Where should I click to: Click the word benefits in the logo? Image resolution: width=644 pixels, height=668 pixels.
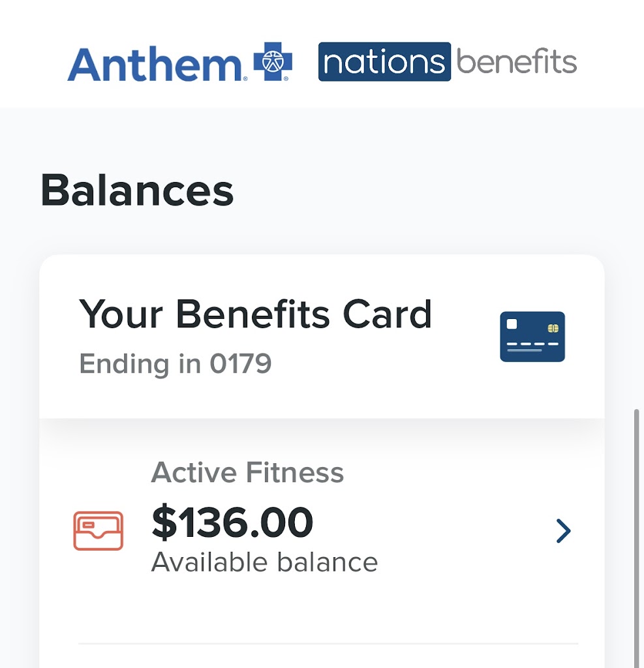pyautogui.click(x=516, y=62)
